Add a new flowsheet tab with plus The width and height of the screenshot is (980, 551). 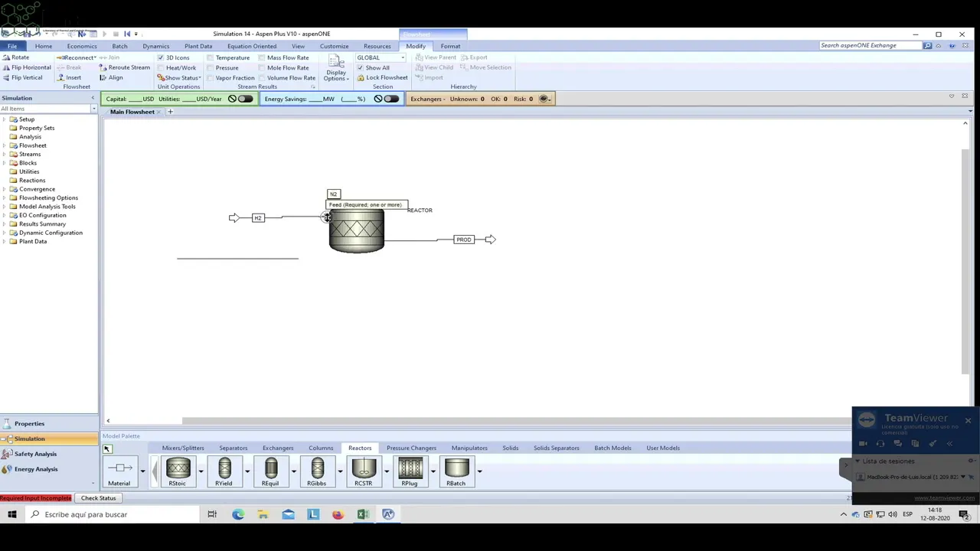(170, 112)
